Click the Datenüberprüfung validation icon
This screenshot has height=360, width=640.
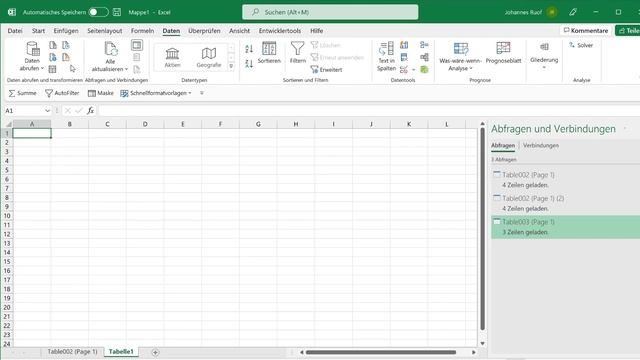tap(404, 69)
